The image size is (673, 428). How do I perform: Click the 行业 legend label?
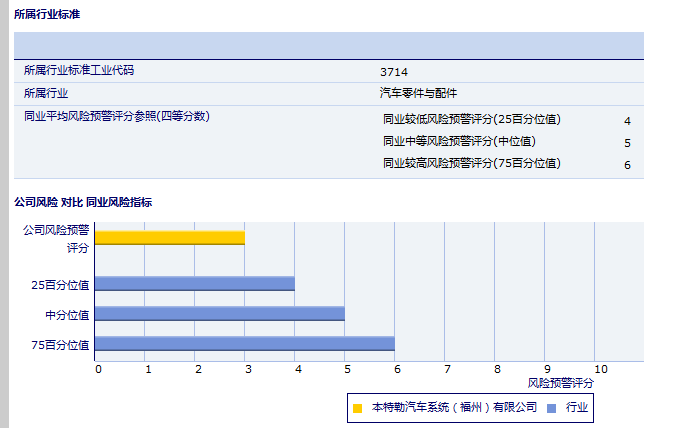pyautogui.click(x=576, y=408)
